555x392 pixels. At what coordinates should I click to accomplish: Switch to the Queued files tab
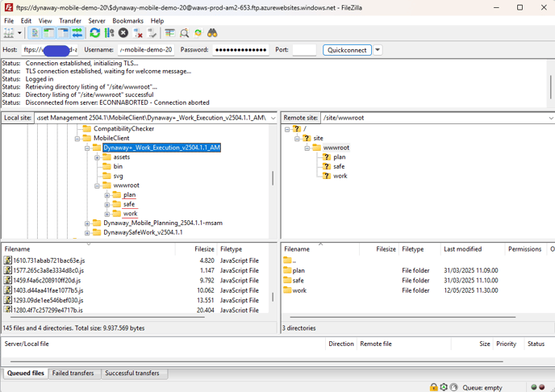[x=26, y=373]
